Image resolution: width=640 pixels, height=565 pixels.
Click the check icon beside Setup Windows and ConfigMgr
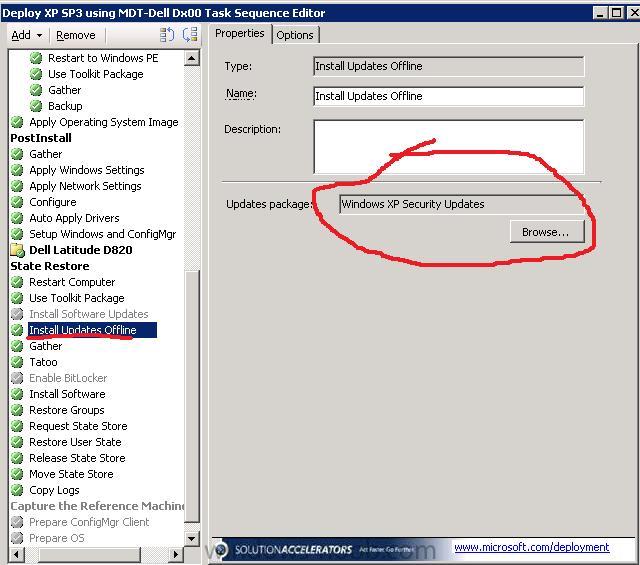tap(17, 234)
